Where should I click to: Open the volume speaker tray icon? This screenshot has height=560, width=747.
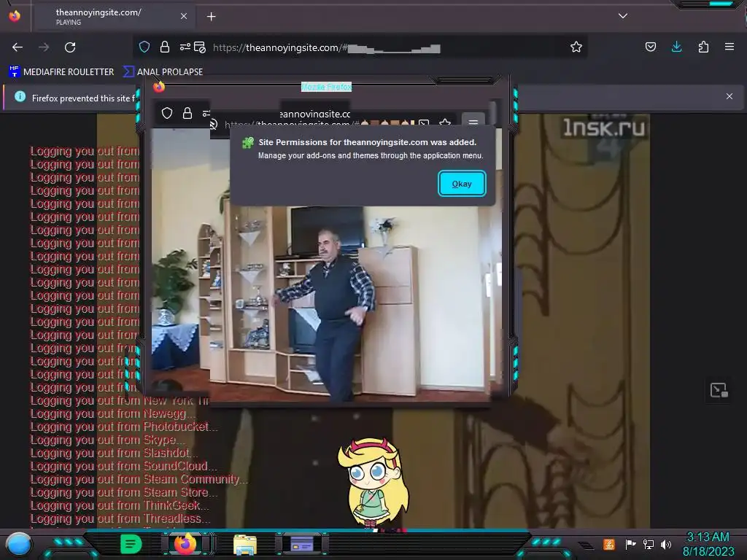666,544
